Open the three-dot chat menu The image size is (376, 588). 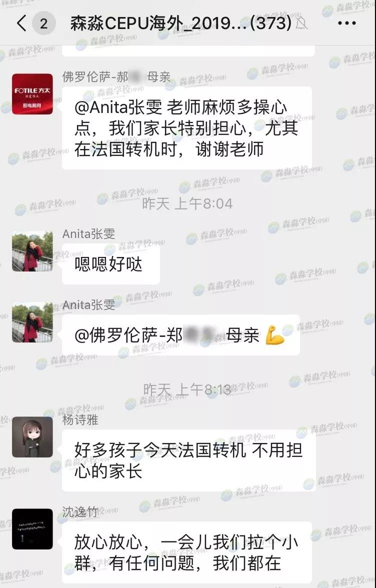[x=347, y=23]
